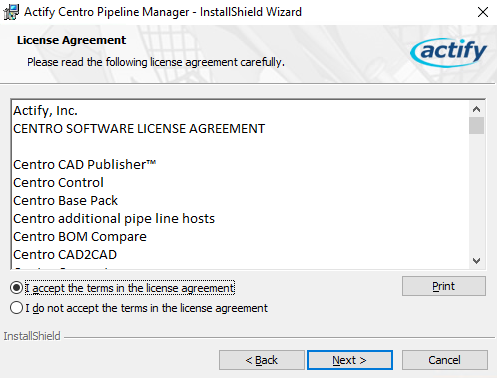Image resolution: width=497 pixels, height=378 pixels.
Task: Close the InstallShield Wizard window
Action: pos(483,12)
